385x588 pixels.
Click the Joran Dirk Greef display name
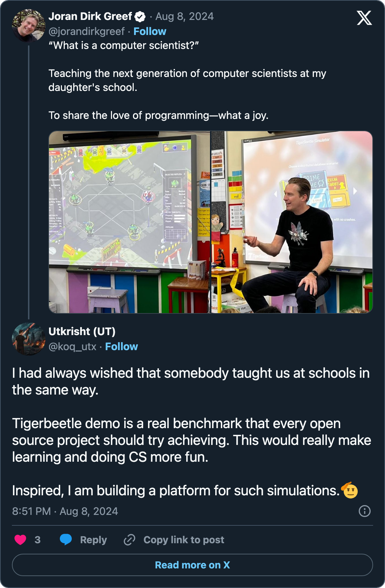tap(90, 16)
